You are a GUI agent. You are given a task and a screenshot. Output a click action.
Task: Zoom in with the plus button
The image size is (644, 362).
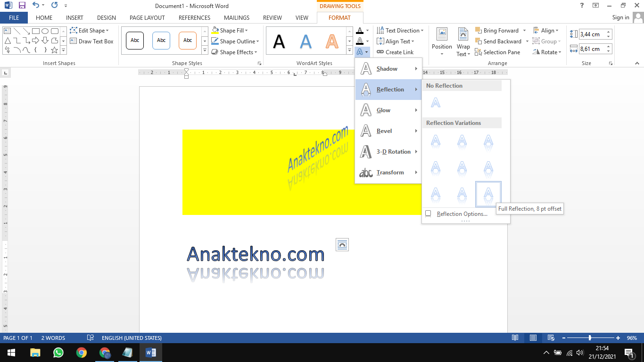(x=618, y=338)
